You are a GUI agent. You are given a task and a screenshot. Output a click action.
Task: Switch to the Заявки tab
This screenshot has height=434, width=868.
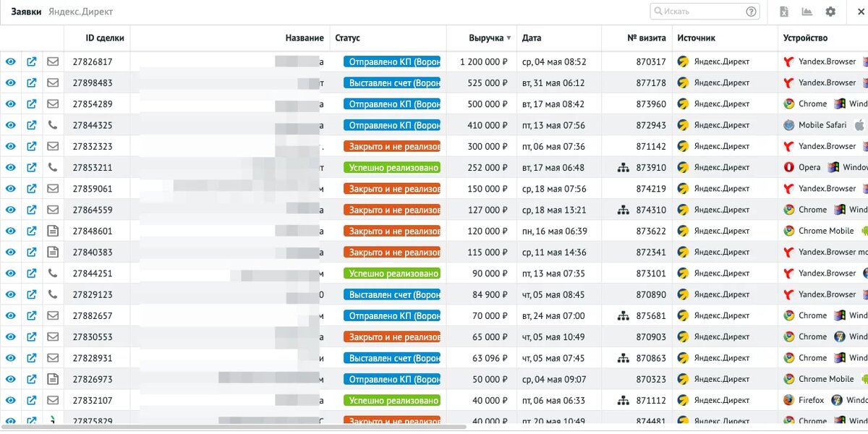pyautogui.click(x=26, y=12)
